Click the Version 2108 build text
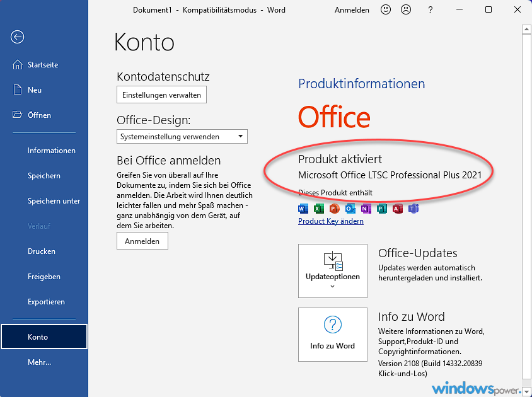Image resolution: width=532 pixels, height=397 pixels. click(430, 368)
